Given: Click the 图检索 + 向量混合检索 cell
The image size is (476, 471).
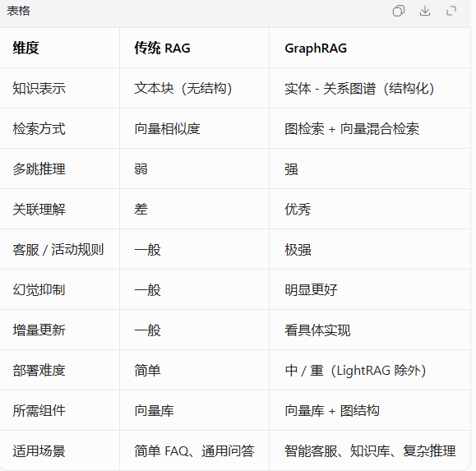Looking at the screenshot, I should coord(352,129).
